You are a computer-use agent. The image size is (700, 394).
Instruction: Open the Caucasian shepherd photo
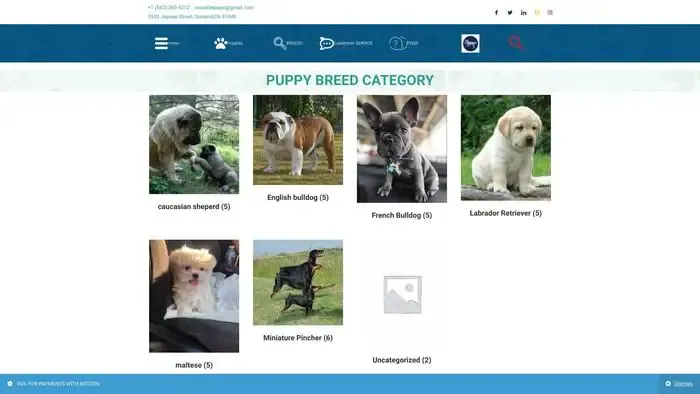194,144
